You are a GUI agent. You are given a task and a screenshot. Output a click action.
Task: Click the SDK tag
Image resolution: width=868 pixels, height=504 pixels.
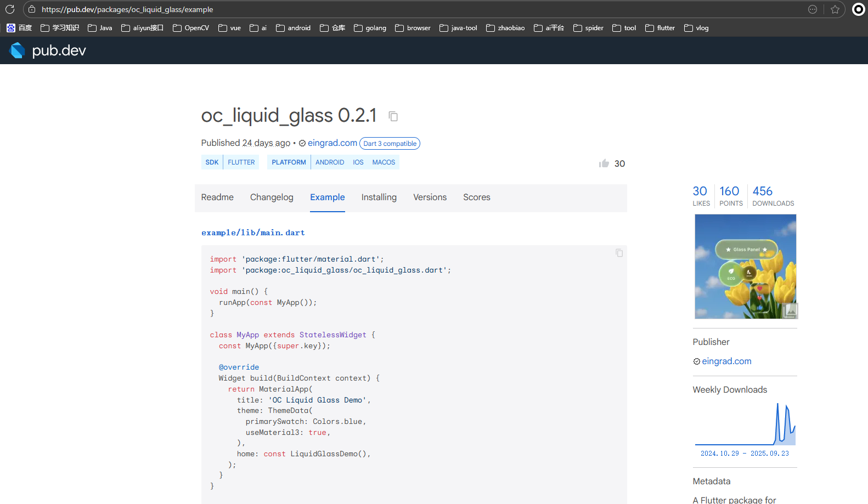point(212,162)
